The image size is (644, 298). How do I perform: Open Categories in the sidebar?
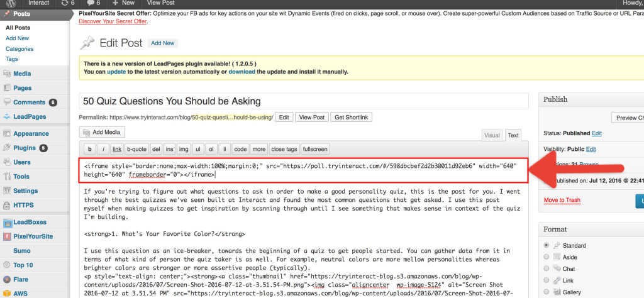(19, 49)
